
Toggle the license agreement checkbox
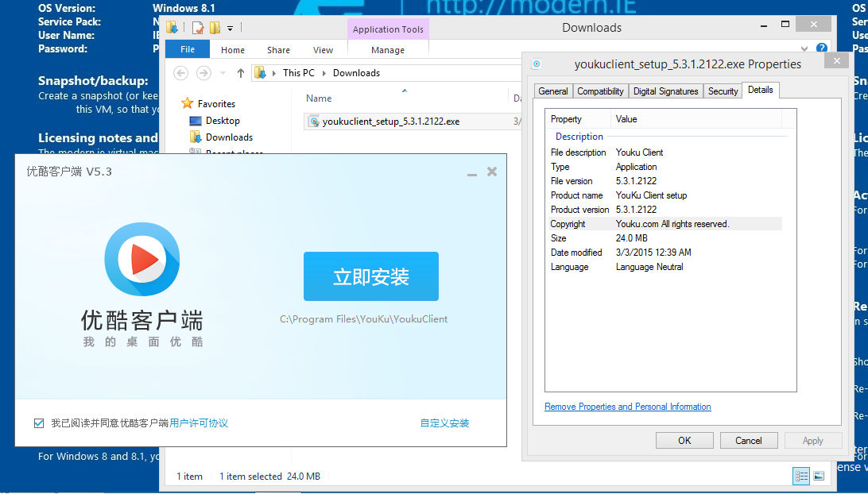click(x=39, y=423)
